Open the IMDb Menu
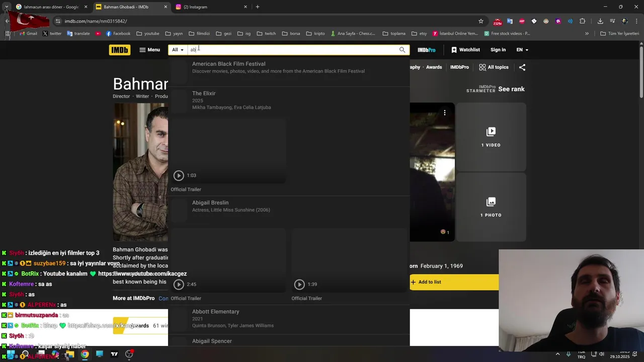The height and width of the screenshot is (362, 644). coord(150,50)
